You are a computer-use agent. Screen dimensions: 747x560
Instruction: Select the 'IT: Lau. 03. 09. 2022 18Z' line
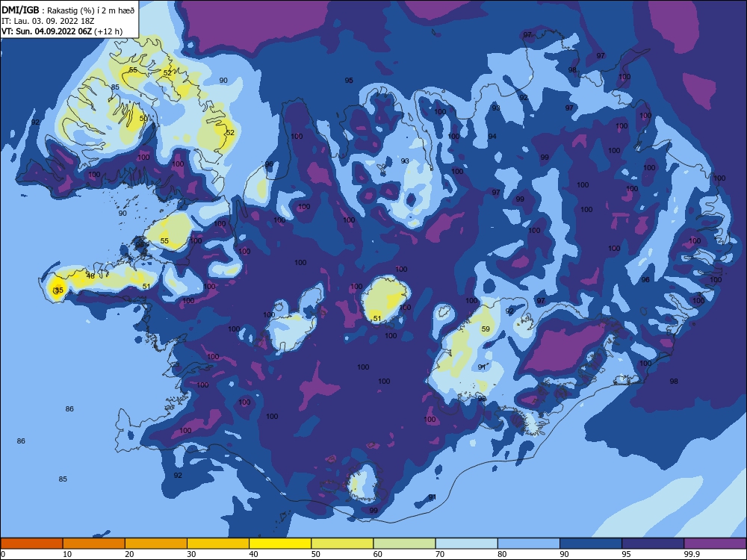46,21
